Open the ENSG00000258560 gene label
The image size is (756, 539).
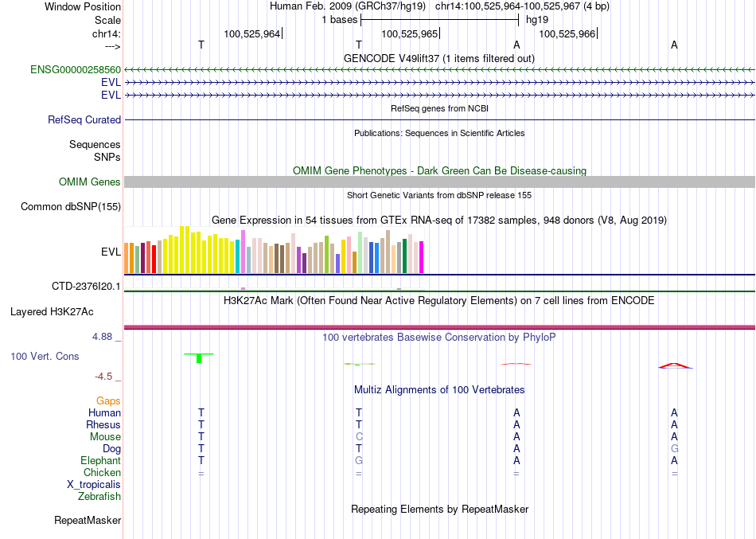[x=76, y=69]
